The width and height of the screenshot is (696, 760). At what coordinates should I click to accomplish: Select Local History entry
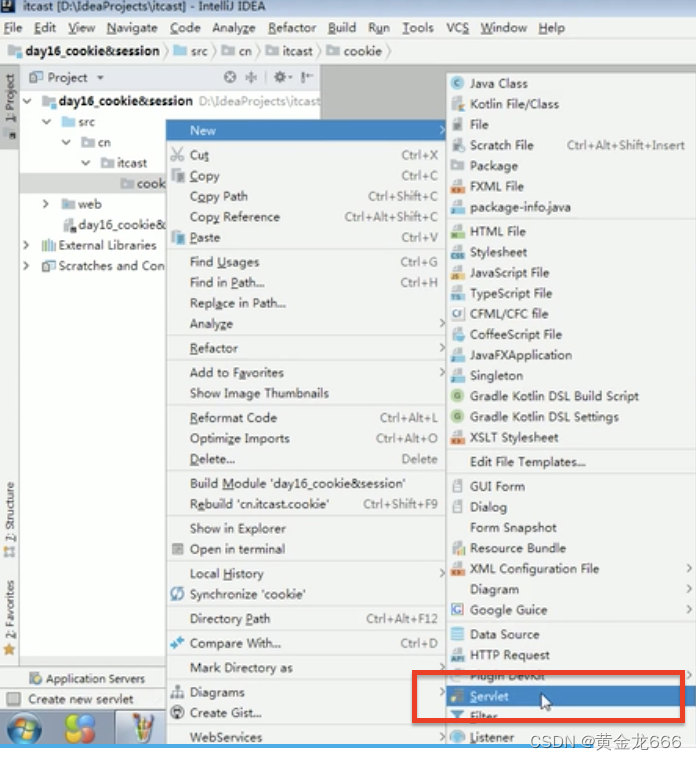click(x=306, y=573)
